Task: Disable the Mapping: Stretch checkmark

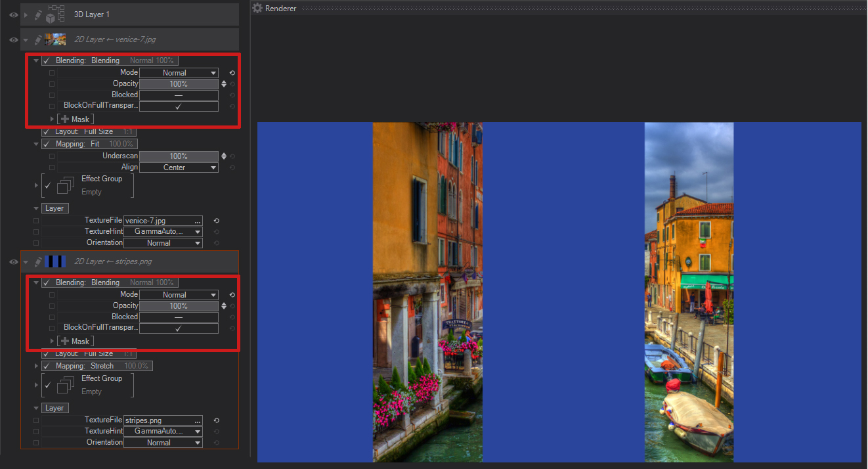Action: 47,366
